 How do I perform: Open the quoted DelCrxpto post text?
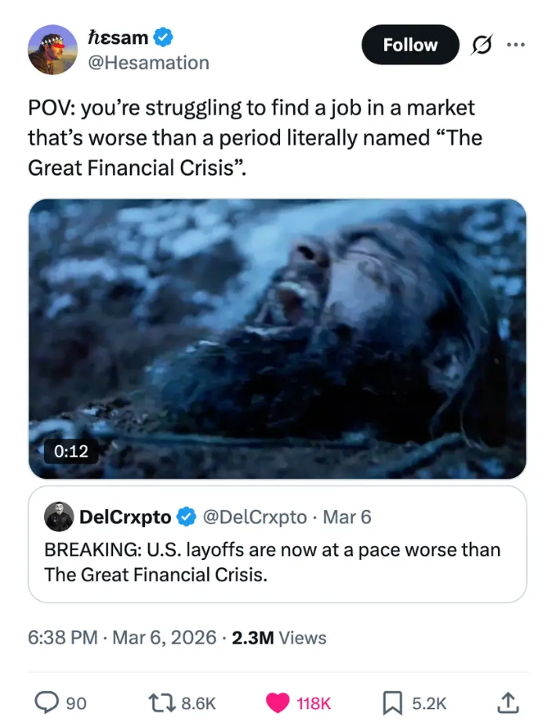(272, 562)
